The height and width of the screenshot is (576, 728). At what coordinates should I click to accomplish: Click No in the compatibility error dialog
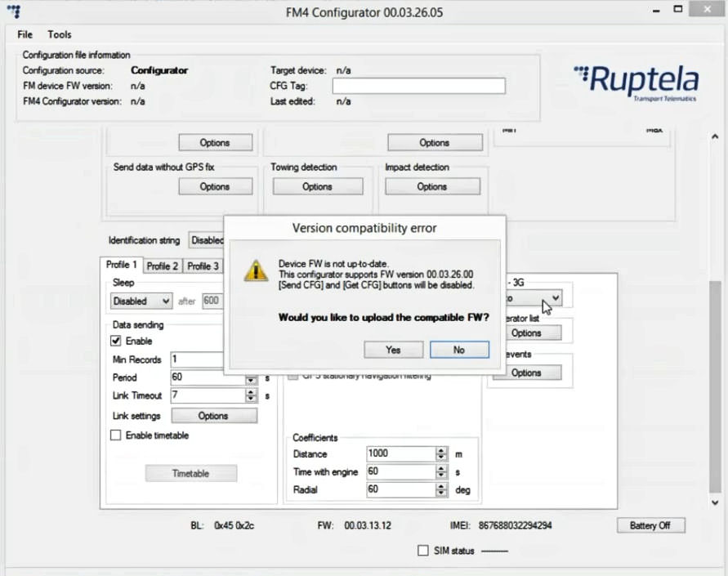(x=458, y=350)
